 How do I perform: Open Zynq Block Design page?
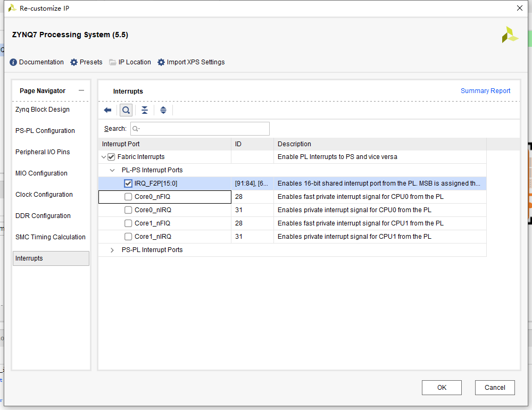43,110
